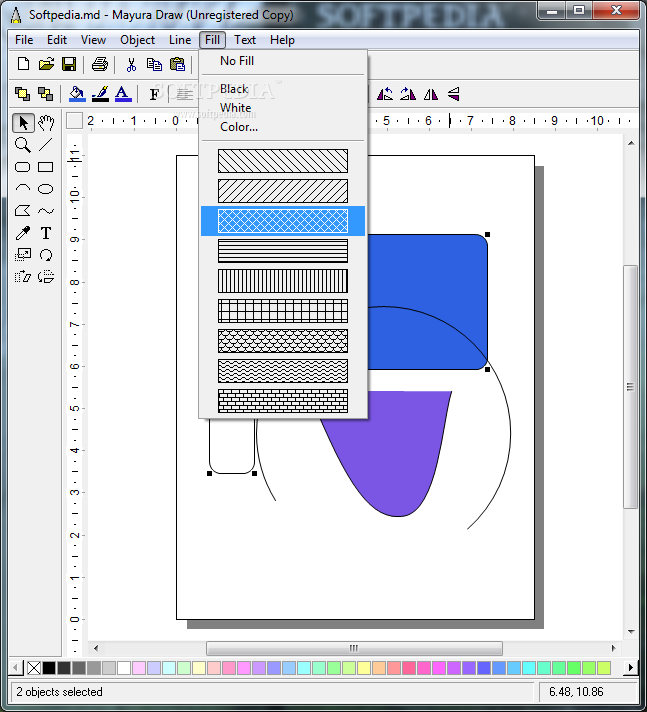Click palette bar right arrow
The height and width of the screenshot is (712, 647).
click(x=631, y=668)
